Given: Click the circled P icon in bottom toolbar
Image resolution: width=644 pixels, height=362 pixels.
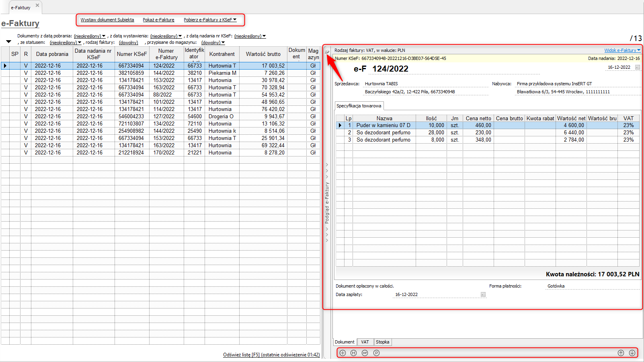Looking at the screenshot, I should coord(376,353).
